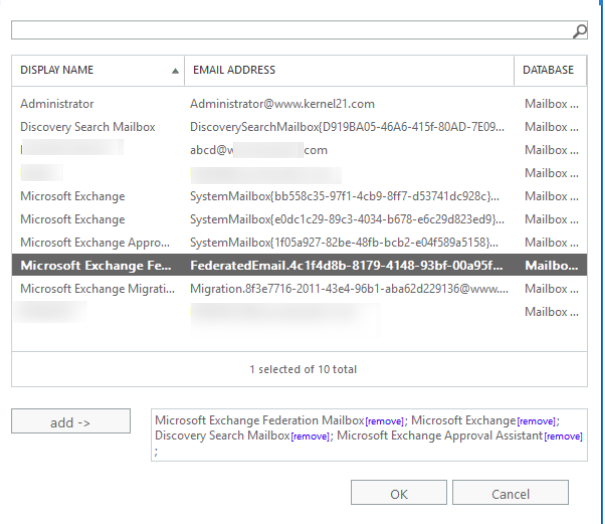
Task: Click the search magnifier icon
Action: [580, 31]
